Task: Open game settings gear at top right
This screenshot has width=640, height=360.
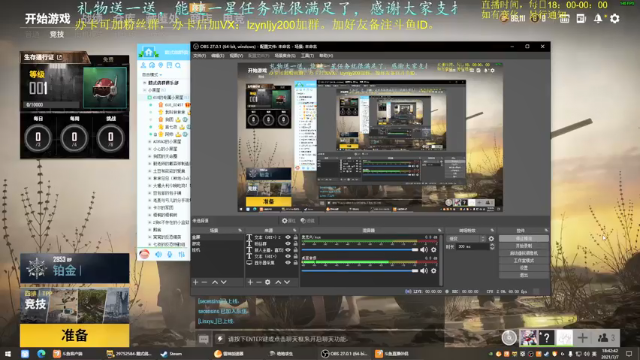Action: pos(615,18)
